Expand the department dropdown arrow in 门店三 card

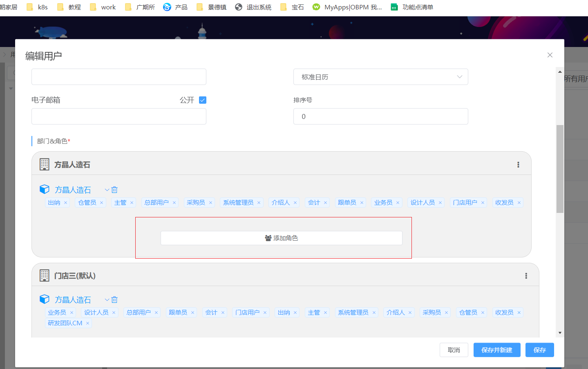tap(107, 300)
